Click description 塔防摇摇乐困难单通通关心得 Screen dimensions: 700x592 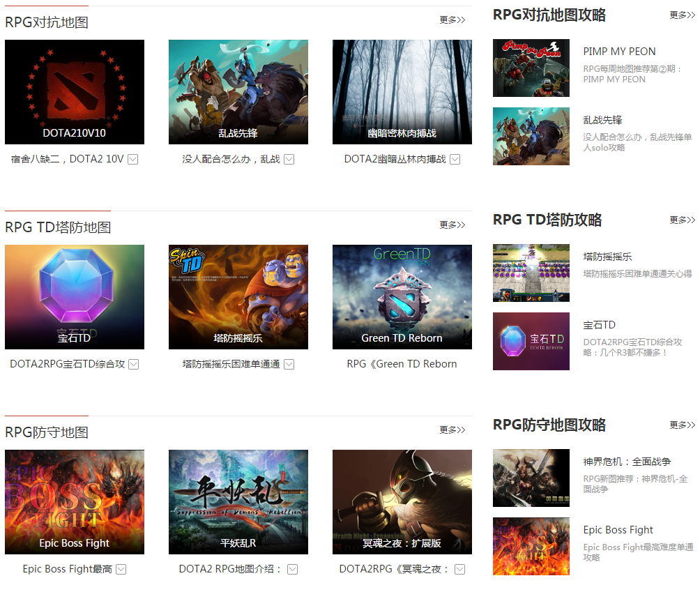[637, 274]
